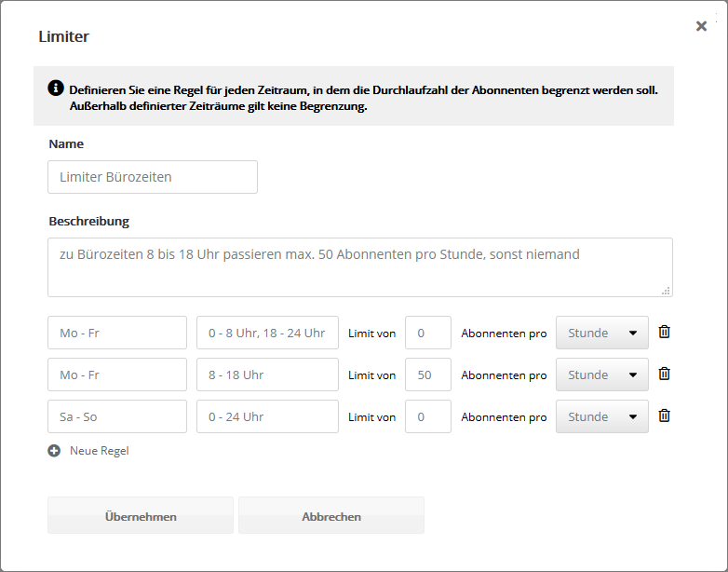Open time unit dropdown for Sa - So rule
This screenshot has height=572, width=728.
tap(601, 416)
